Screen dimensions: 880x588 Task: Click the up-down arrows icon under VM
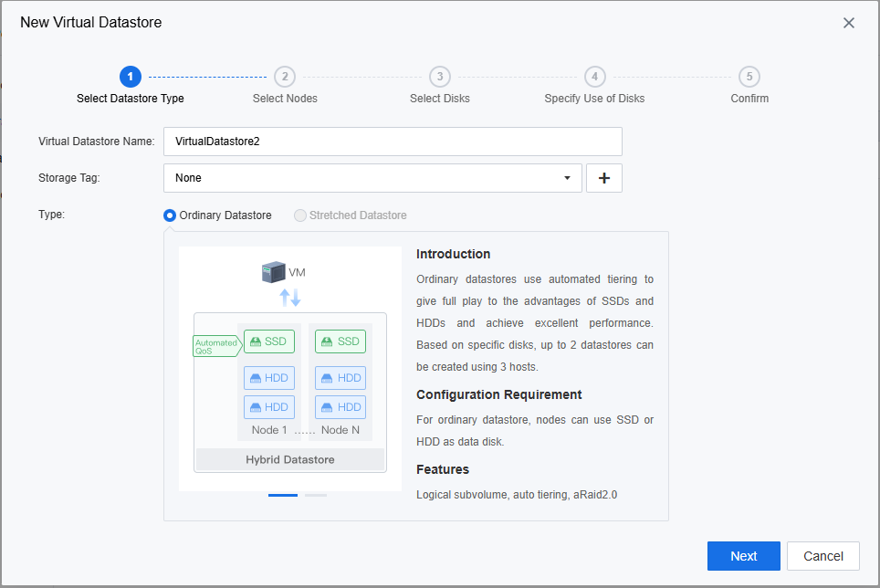click(290, 298)
